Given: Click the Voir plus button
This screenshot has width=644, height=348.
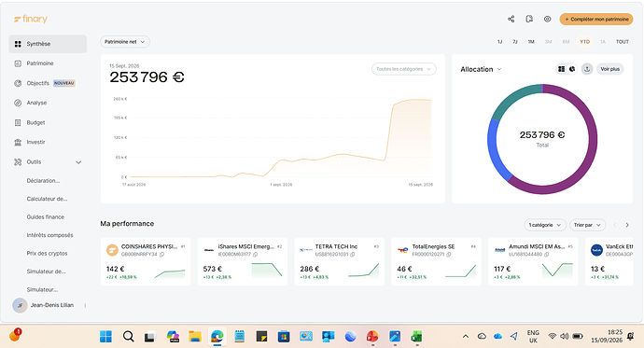Looking at the screenshot, I should (x=609, y=69).
